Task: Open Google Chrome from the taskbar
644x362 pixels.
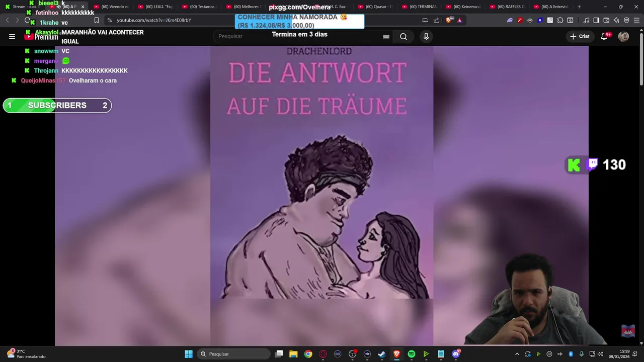Action: click(x=308, y=354)
